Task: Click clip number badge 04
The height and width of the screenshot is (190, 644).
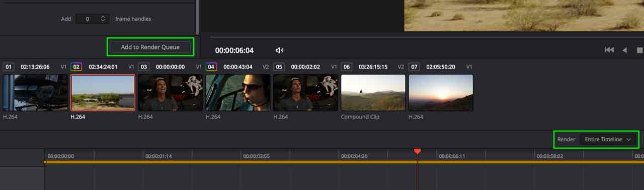Action: 211,67
